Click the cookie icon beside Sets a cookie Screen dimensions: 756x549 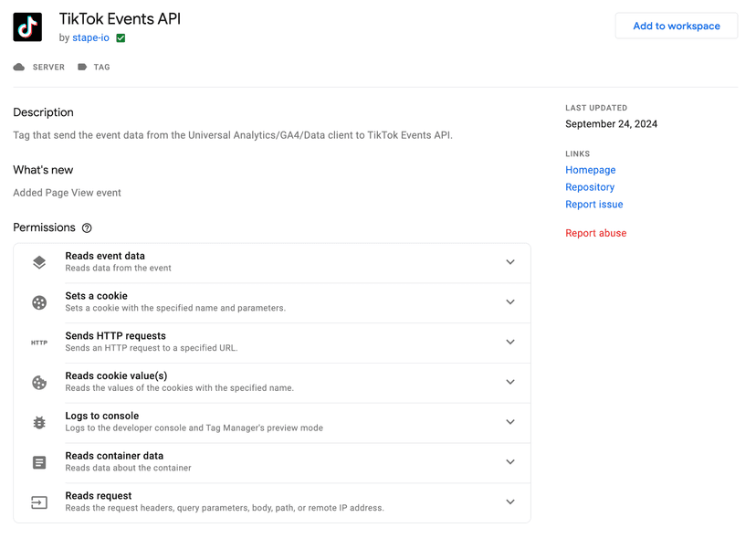tap(38, 302)
